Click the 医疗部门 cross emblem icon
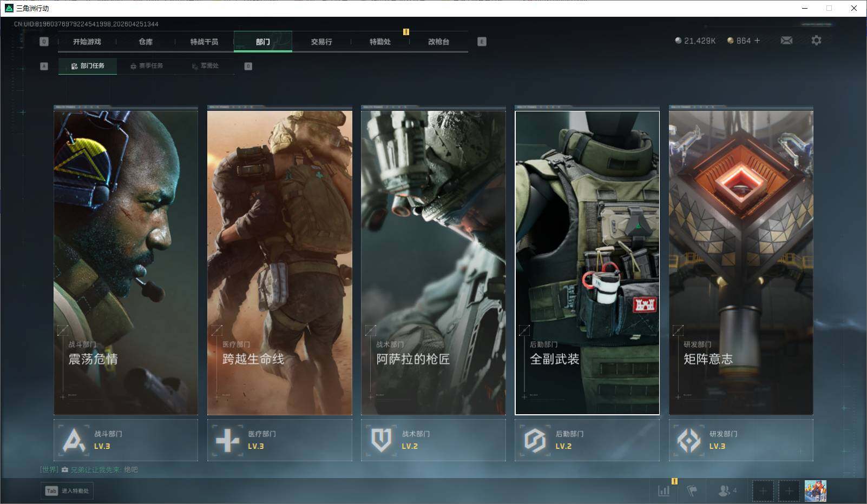The height and width of the screenshot is (504, 867). pyautogui.click(x=227, y=440)
